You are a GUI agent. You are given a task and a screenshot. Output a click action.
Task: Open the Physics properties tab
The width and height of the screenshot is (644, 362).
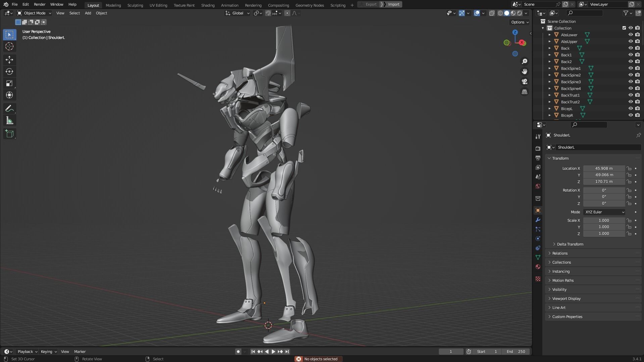pyautogui.click(x=538, y=239)
